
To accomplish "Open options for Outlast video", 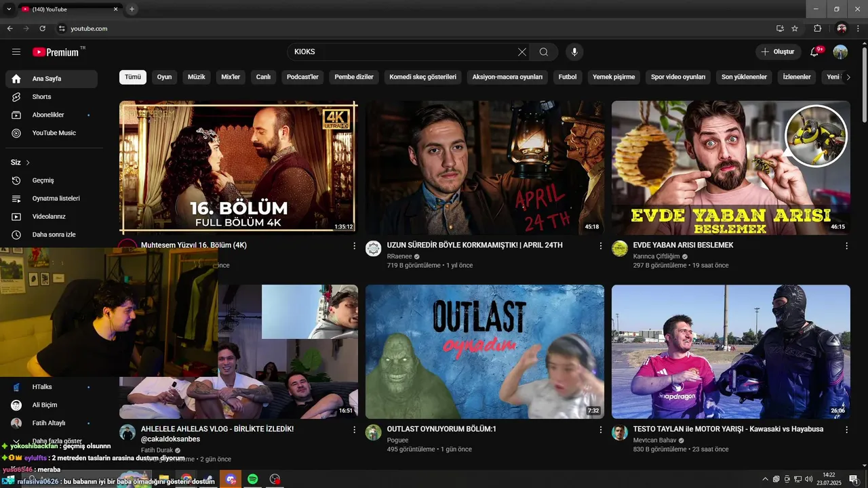I will click(600, 430).
